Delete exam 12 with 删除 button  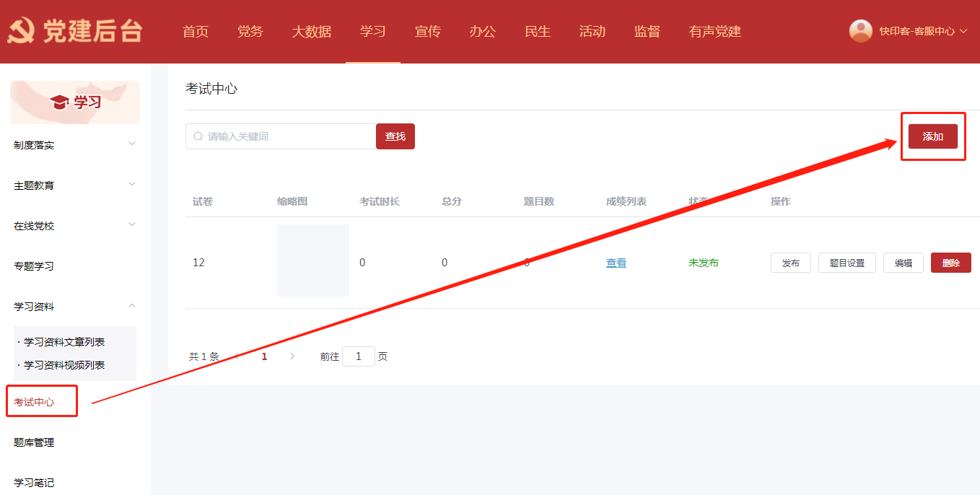point(950,263)
